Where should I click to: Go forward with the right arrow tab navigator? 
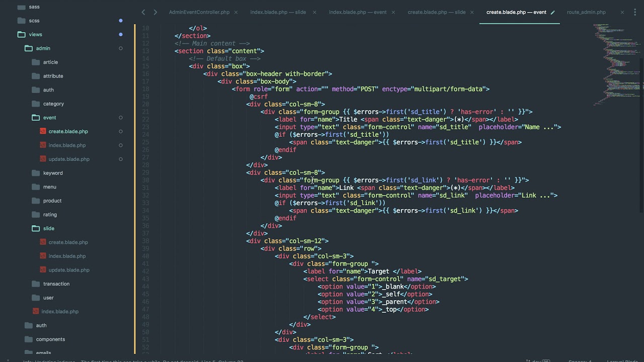(x=155, y=12)
